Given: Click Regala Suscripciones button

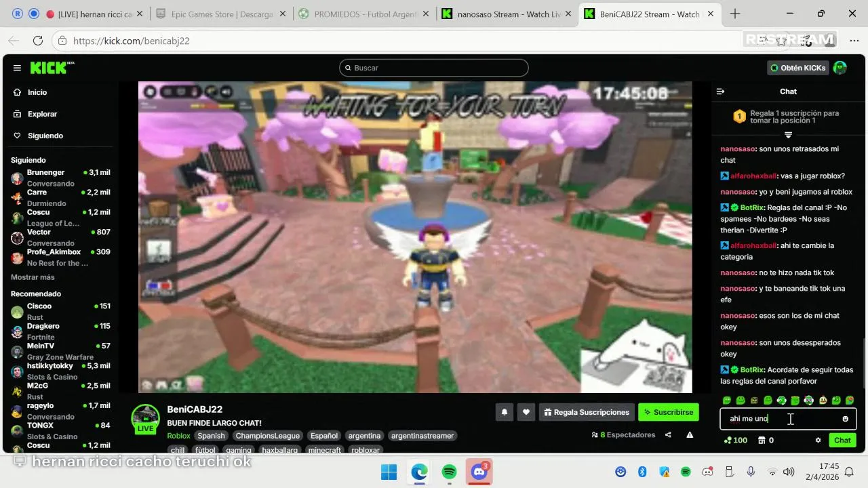Looking at the screenshot, I should tap(587, 412).
